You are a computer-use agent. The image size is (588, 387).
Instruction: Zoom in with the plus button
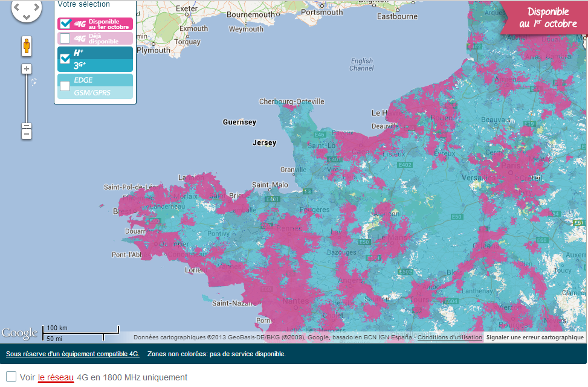pyautogui.click(x=27, y=69)
